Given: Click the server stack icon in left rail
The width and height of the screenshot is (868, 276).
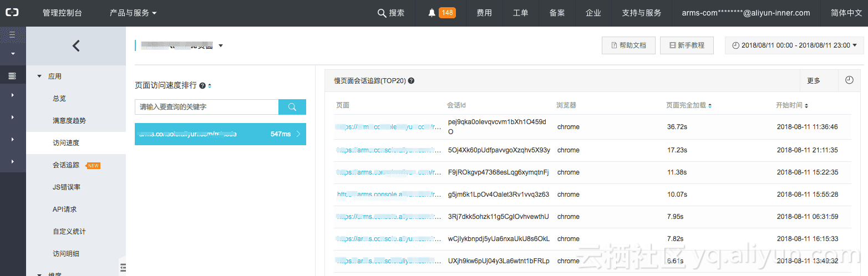Looking at the screenshot, I should point(12,76).
